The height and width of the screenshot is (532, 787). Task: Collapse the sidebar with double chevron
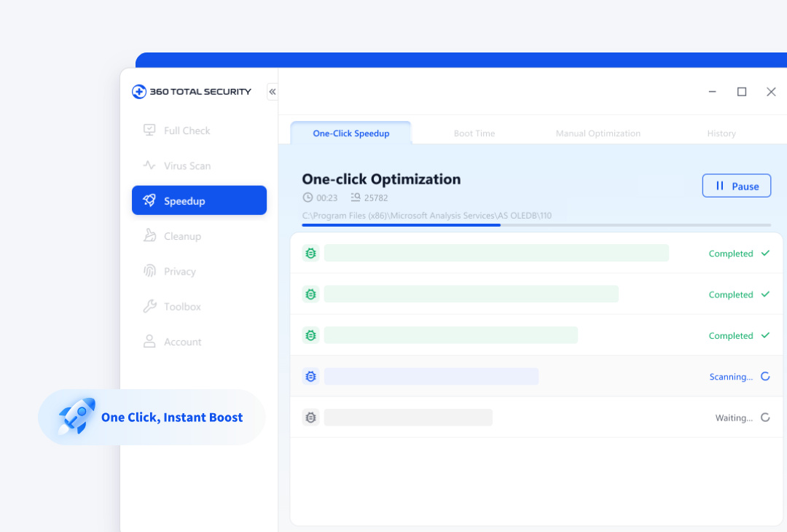(x=272, y=92)
